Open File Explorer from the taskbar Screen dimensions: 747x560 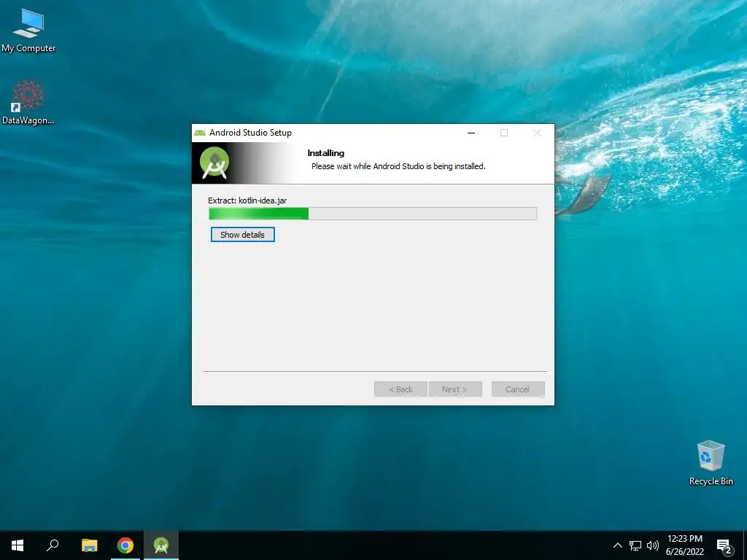click(x=89, y=545)
